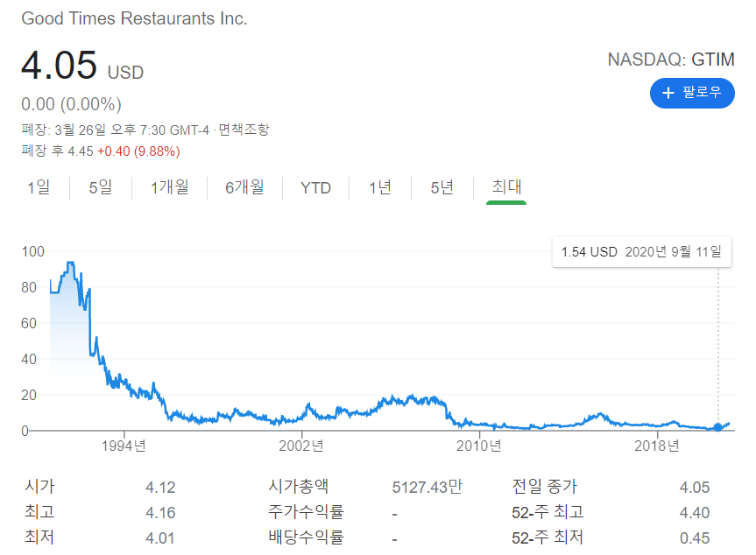Click the blue data point on chart
756x555 pixels.
click(718, 427)
